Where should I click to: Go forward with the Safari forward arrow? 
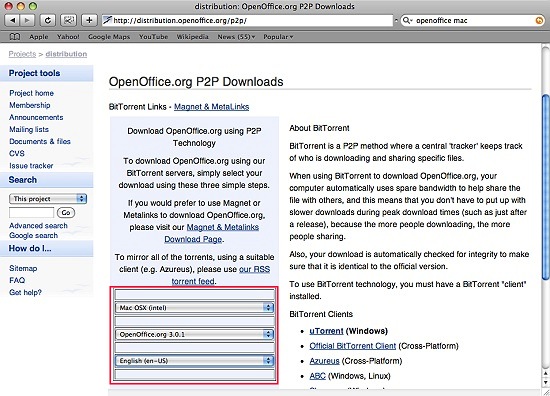[x=27, y=20]
